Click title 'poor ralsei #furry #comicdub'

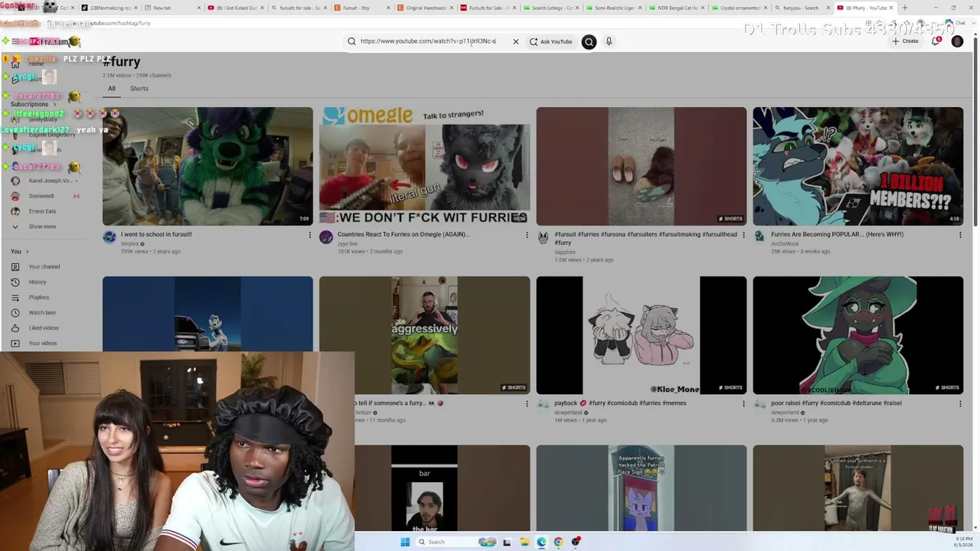coord(836,403)
